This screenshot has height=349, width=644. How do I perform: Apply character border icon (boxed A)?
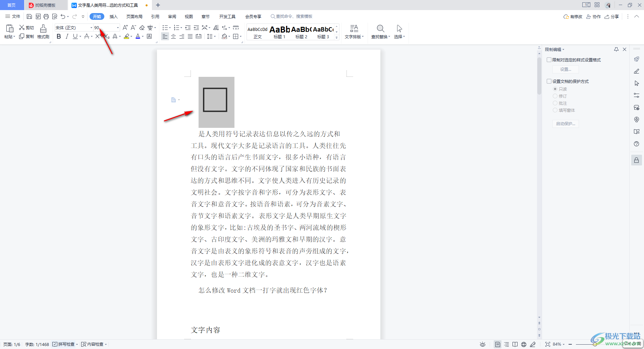[150, 36]
